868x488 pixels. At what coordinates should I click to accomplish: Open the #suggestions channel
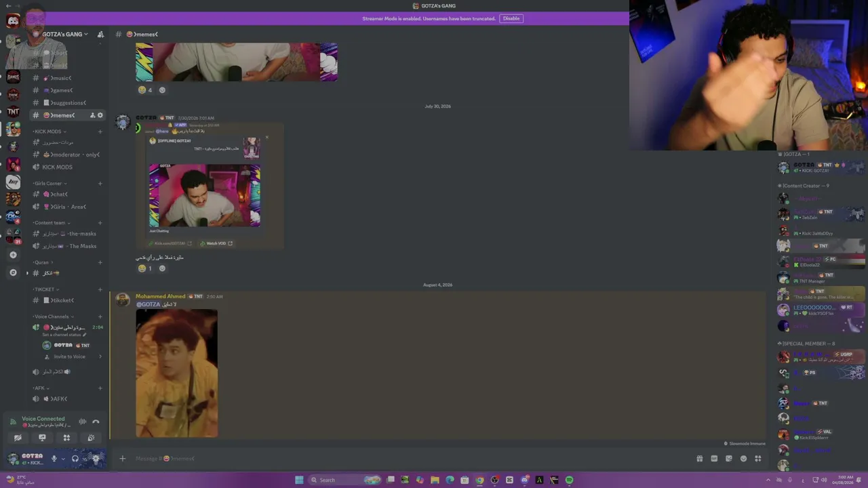pos(68,103)
